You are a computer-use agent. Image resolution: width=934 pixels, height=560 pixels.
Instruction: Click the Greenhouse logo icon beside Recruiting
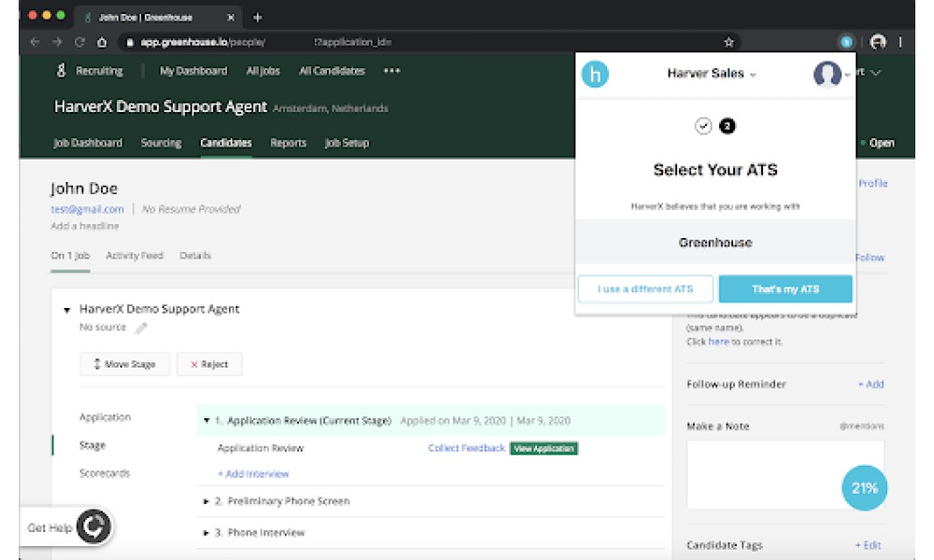61,71
